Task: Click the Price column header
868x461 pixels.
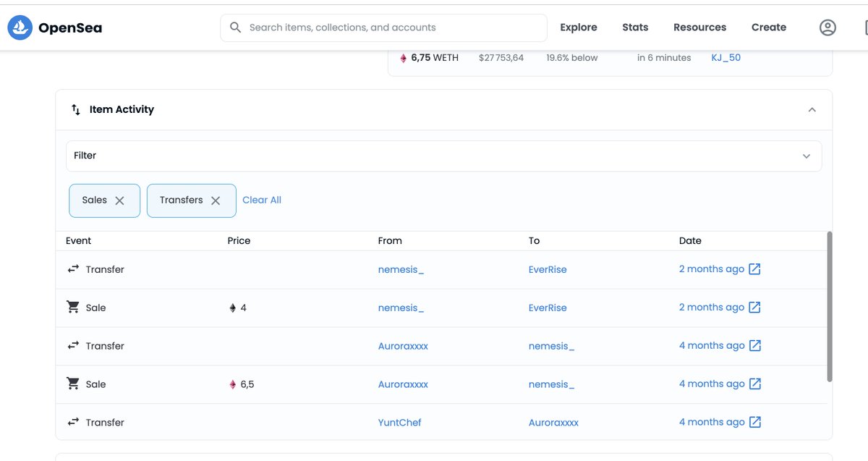Action: pos(239,241)
